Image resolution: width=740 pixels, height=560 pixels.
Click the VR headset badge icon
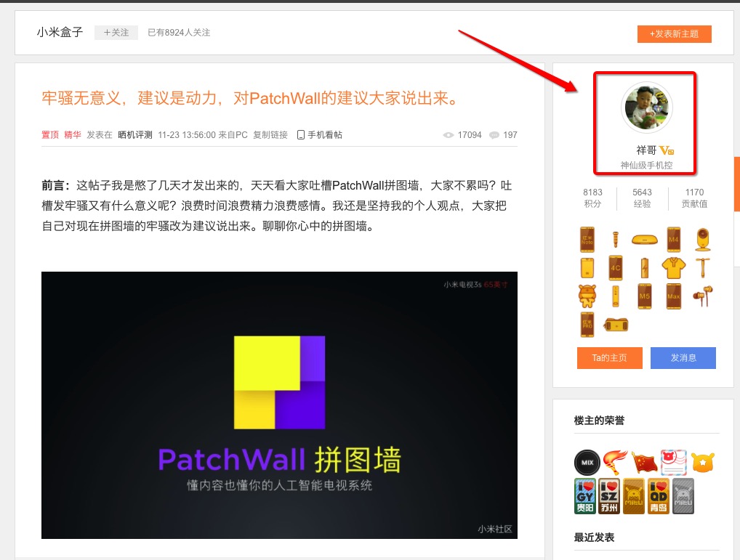point(616,325)
